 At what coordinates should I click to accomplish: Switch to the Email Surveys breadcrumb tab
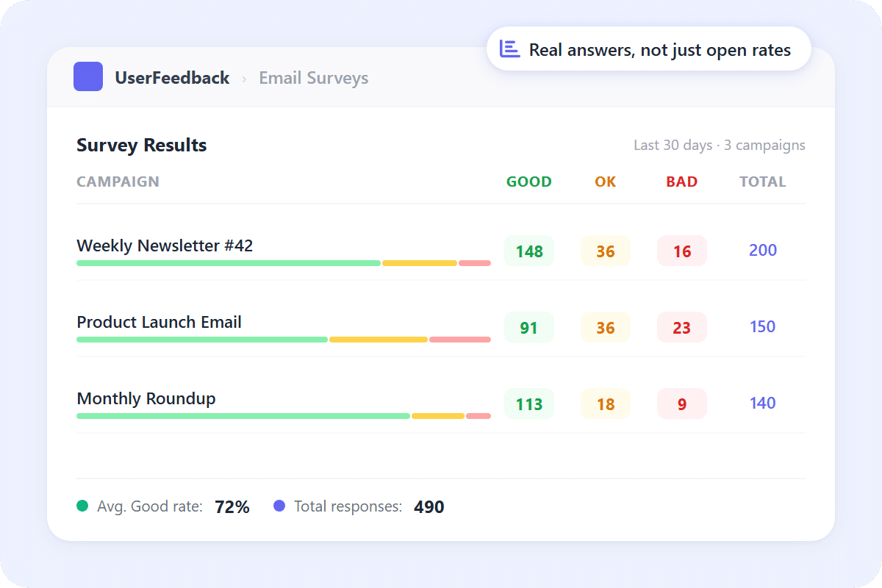coord(313,78)
